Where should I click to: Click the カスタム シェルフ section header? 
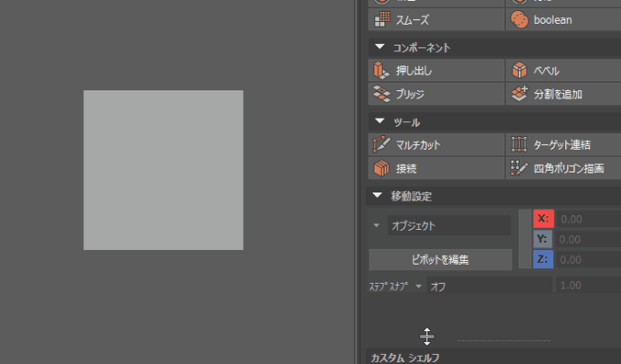(493, 357)
